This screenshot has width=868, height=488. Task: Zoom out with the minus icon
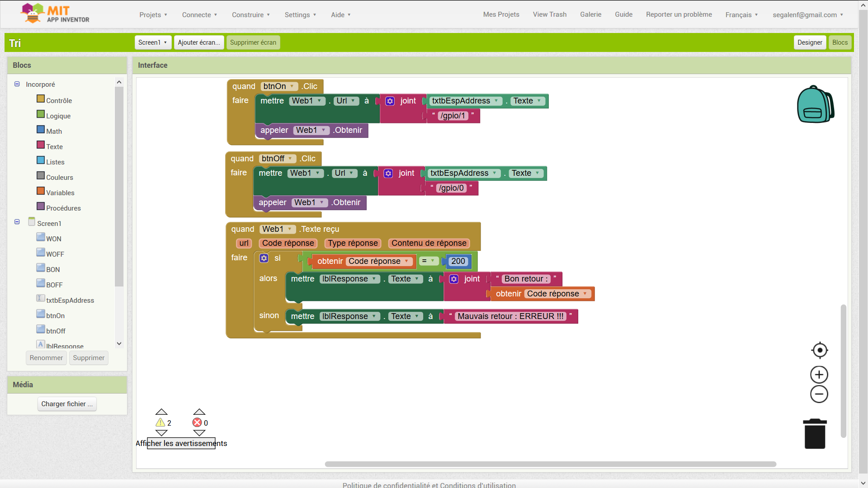[x=819, y=394]
